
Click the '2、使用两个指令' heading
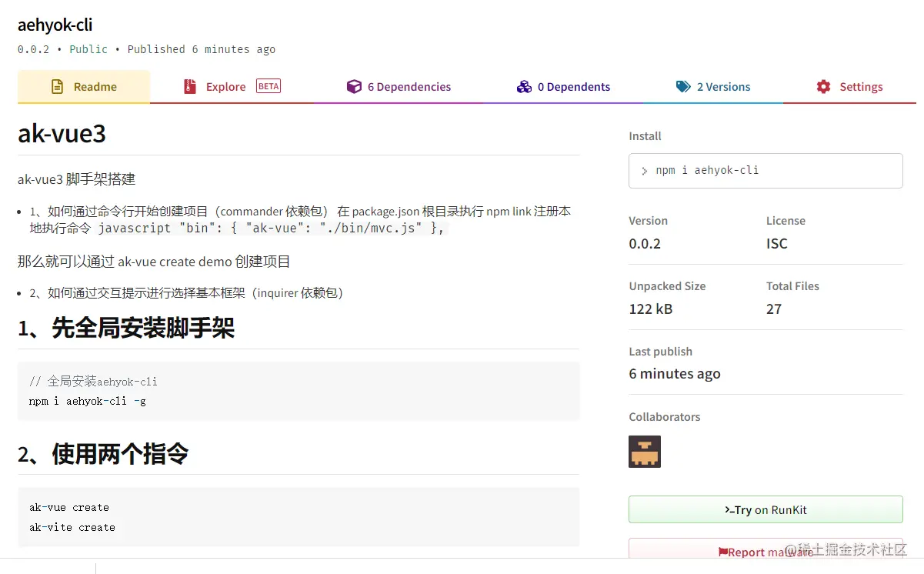pyautogui.click(x=103, y=454)
